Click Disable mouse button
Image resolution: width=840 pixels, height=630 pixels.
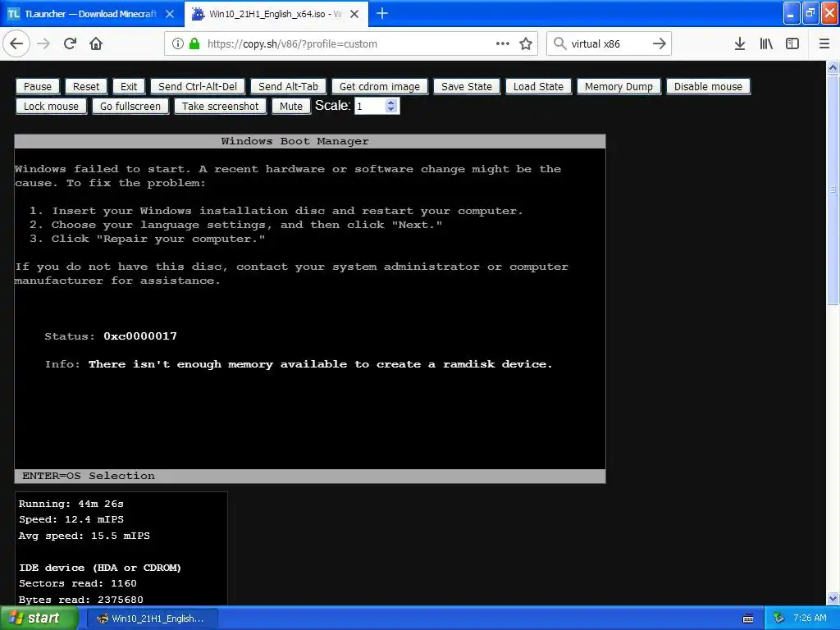pos(708,86)
